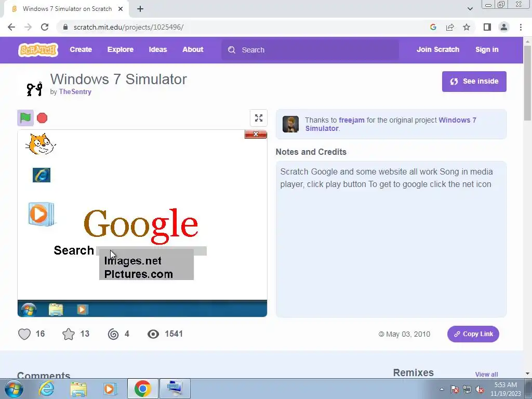Open Chrome three-dot menu
This screenshot has width=532, height=399.
tap(521, 27)
